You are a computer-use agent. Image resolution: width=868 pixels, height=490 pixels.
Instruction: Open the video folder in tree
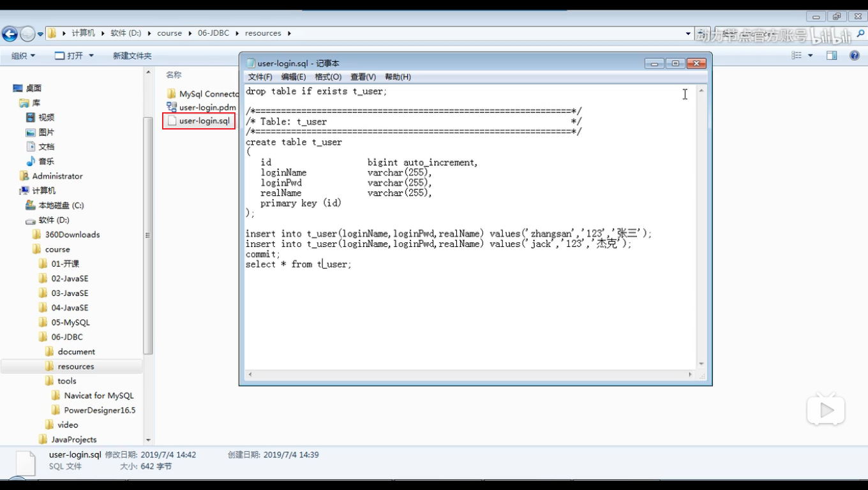pyautogui.click(x=62, y=425)
